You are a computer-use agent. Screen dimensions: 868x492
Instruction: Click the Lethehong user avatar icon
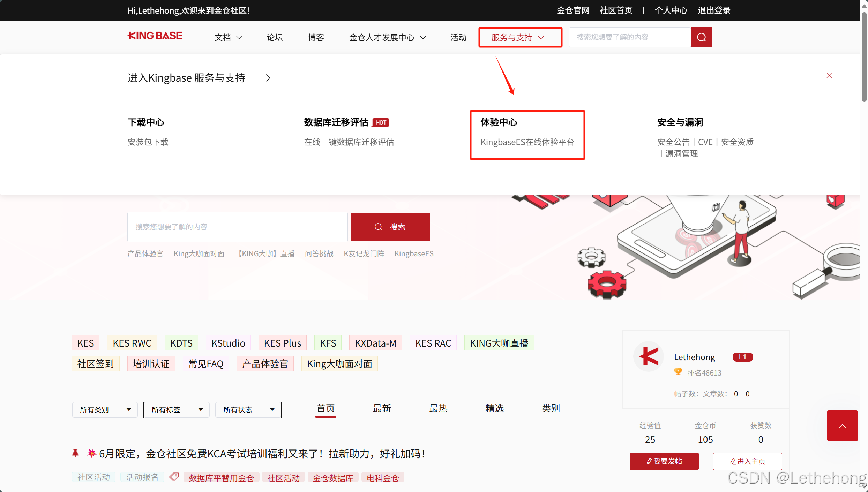coord(649,356)
